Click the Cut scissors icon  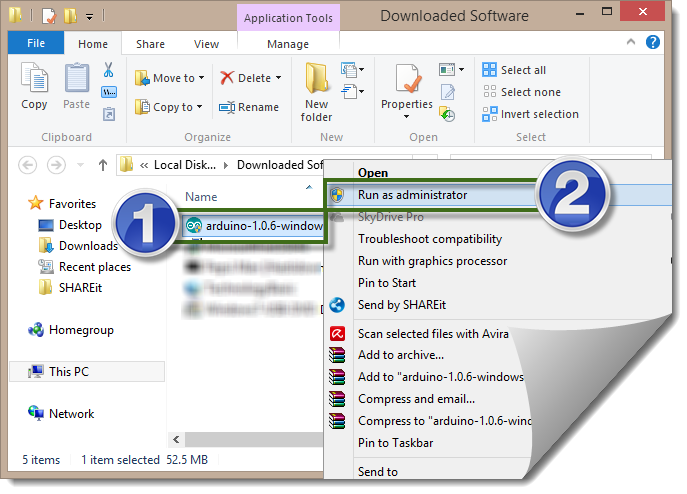(109, 72)
